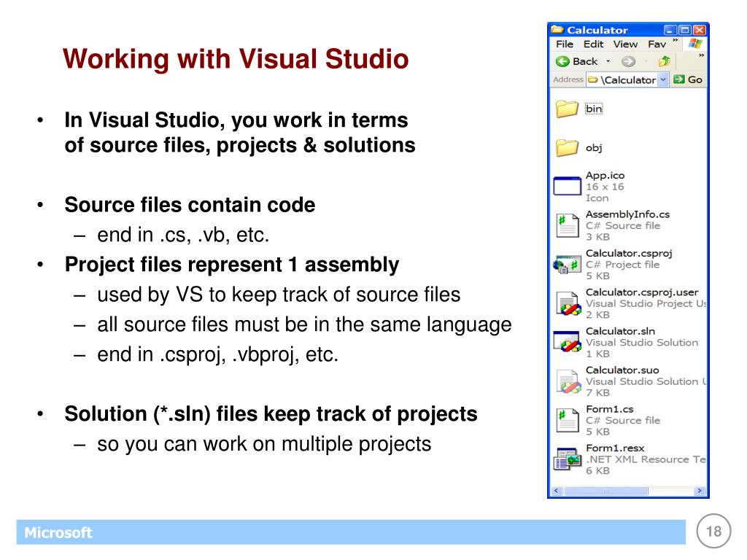The width and height of the screenshot is (747, 560).
Task: Click the Up folder icon
Action: 665,61
